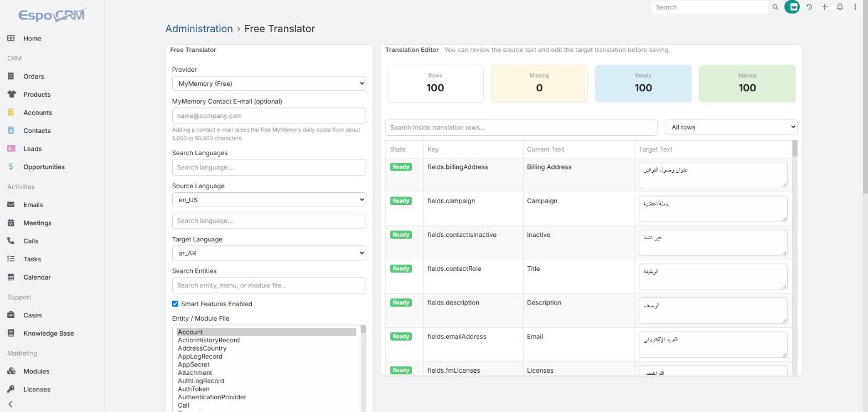Viewport: 868px width, 412px height.
Task: Open Orders via its sidebar icon
Action: [x=11, y=76]
